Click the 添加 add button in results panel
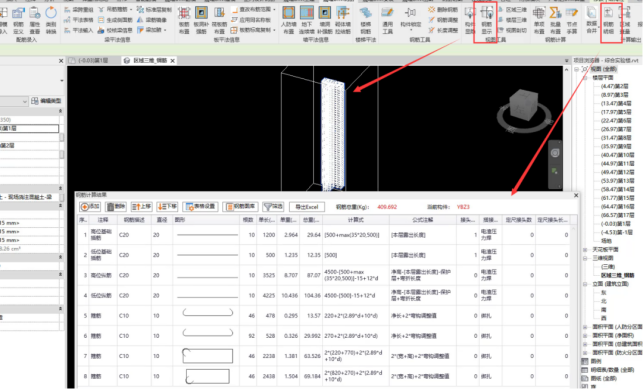Screen dimensions: 643x390 pyautogui.click(x=90, y=207)
